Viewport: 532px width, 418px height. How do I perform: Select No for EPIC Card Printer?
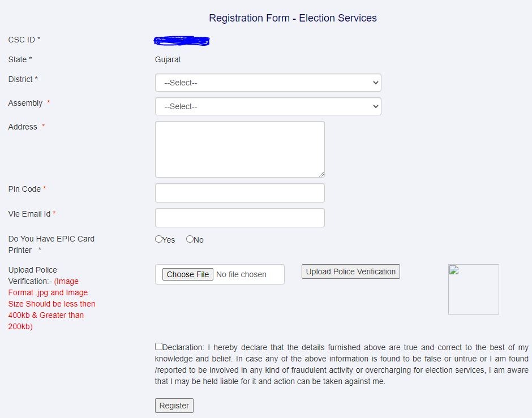click(190, 239)
